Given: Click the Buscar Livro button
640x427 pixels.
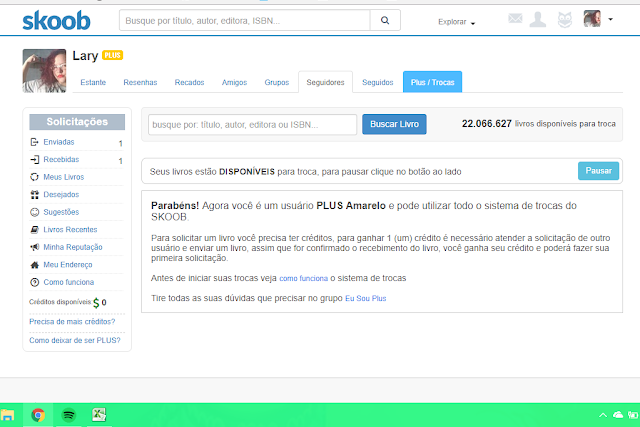Looking at the screenshot, I should pyautogui.click(x=394, y=124).
